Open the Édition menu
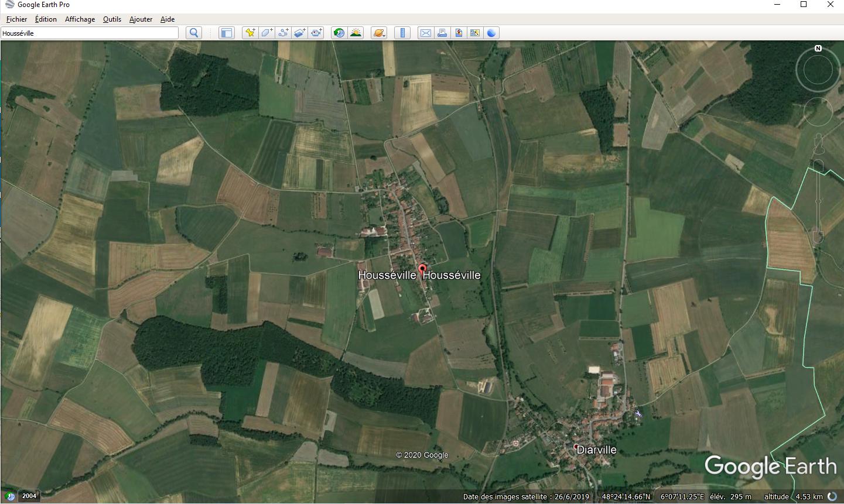The width and height of the screenshot is (844, 504). click(46, 19)
